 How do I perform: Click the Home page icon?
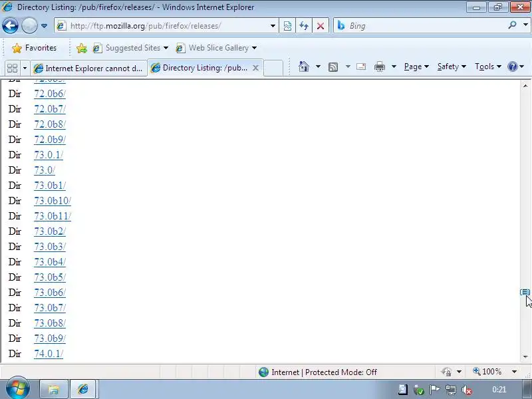coord(304,66)
